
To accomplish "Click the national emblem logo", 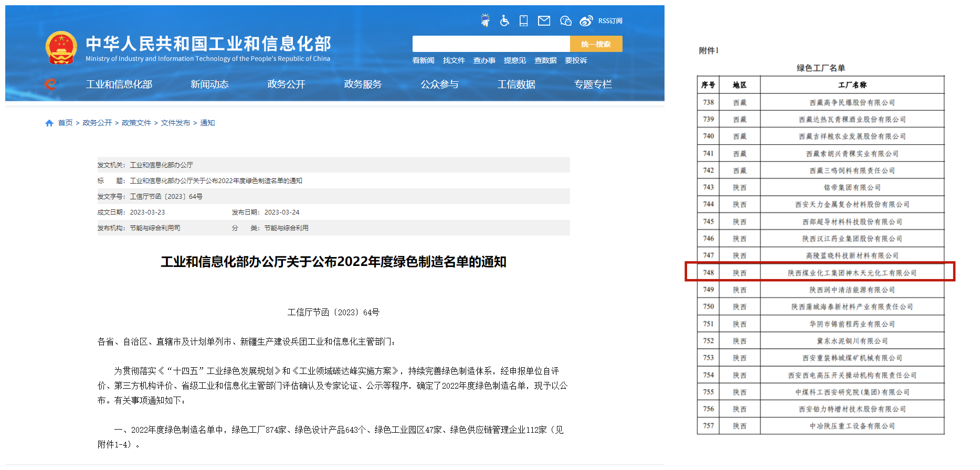I will tap(61, 48).
